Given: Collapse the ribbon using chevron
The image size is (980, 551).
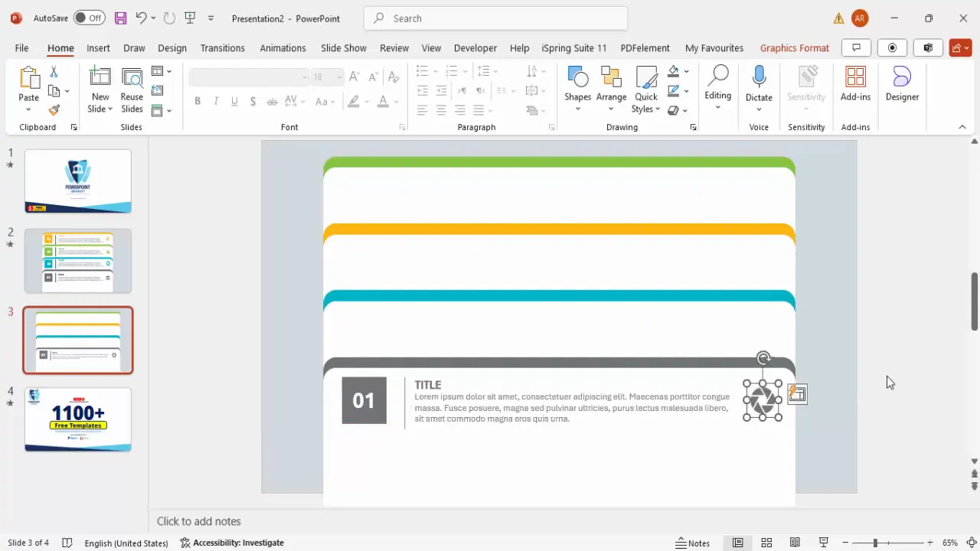Looking at the screenshot, I should 962,127.
